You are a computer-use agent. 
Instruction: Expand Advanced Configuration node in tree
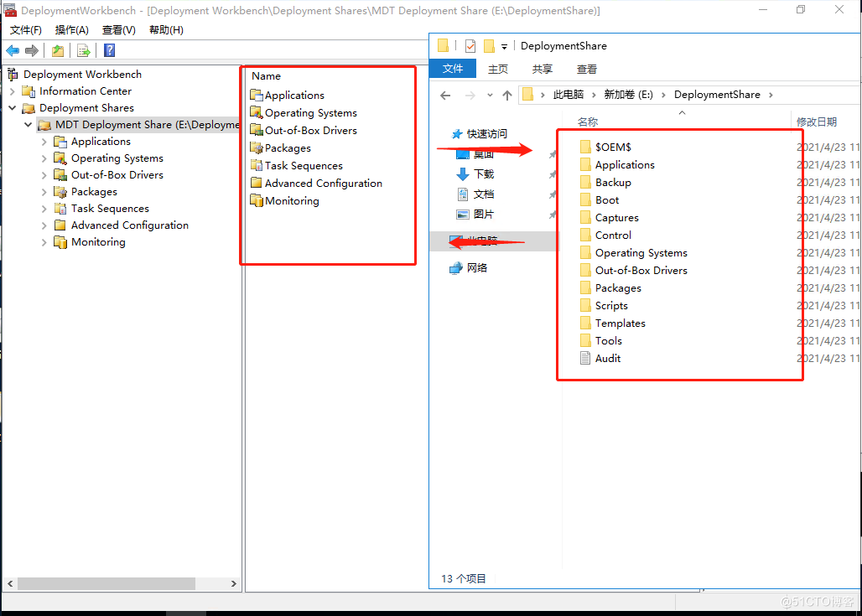point(44,225)
